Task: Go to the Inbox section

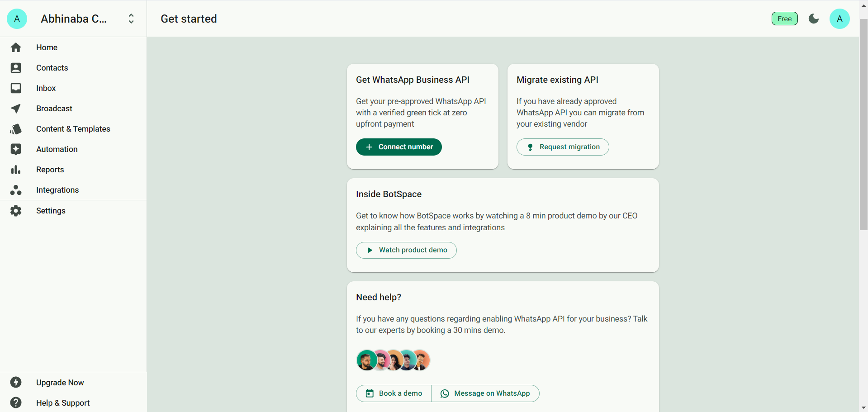Action: (73, 88)
